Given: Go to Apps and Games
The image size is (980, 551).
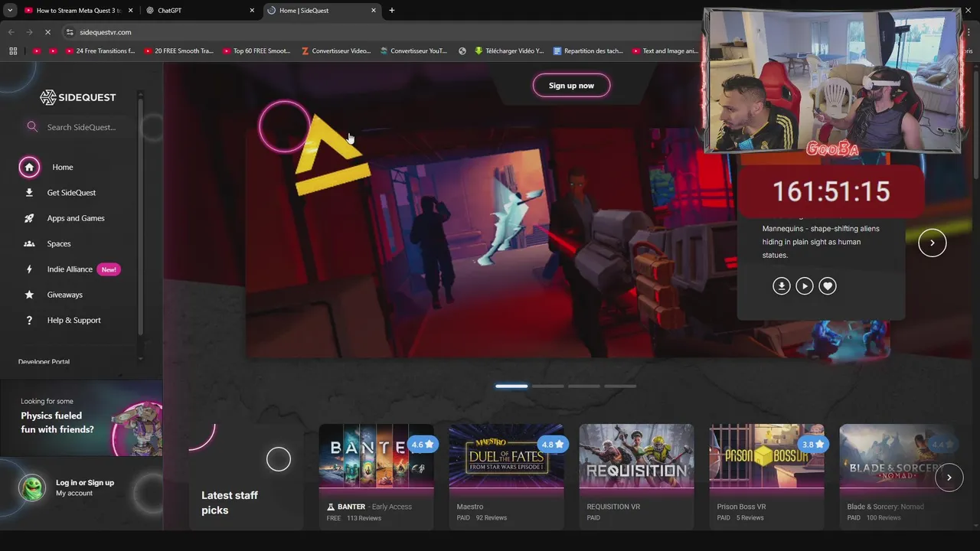Looking at the screenshot, I should click(x=76, y=218).
